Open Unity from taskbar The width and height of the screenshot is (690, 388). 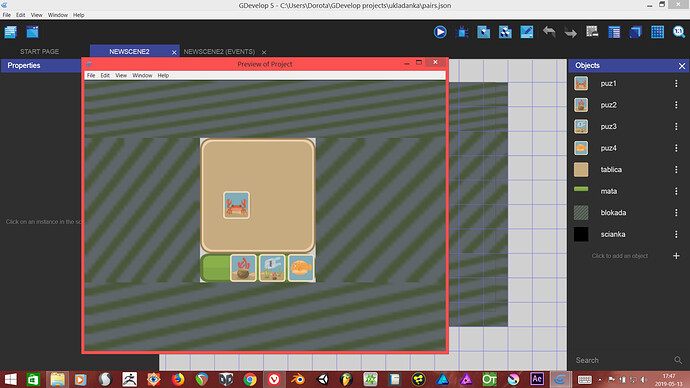point(323,379)
